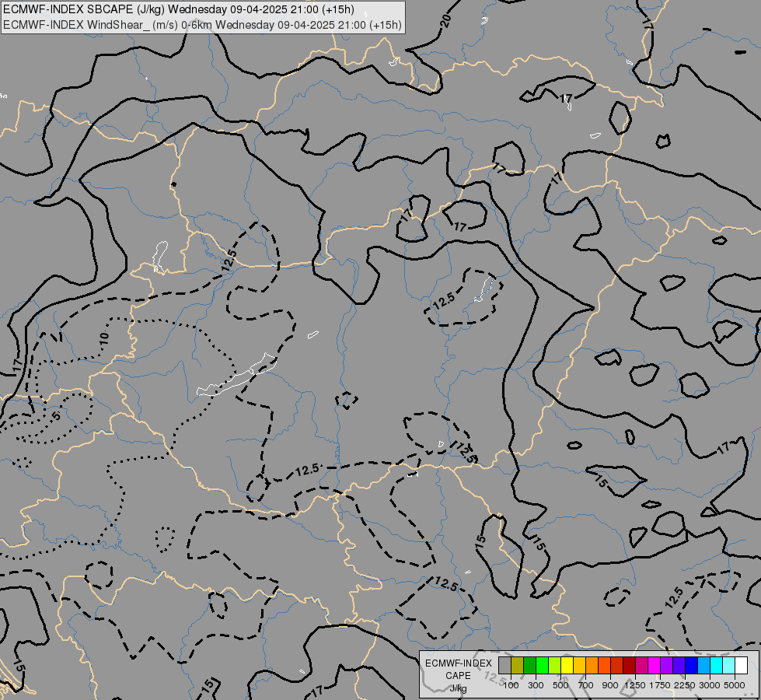
Task: Select the amber swatch left of 700
Action: coord(579,665)
